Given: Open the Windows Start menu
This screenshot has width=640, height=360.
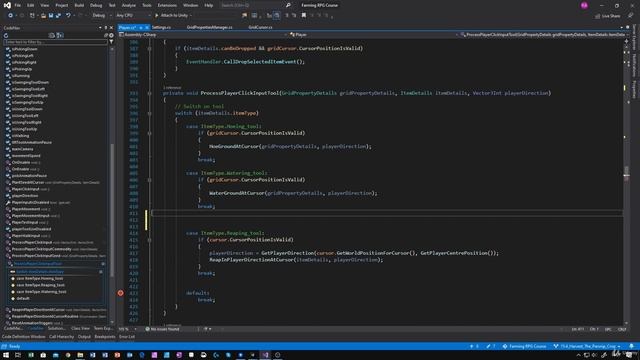Looking at the screenshot, I should click(6, 355).
